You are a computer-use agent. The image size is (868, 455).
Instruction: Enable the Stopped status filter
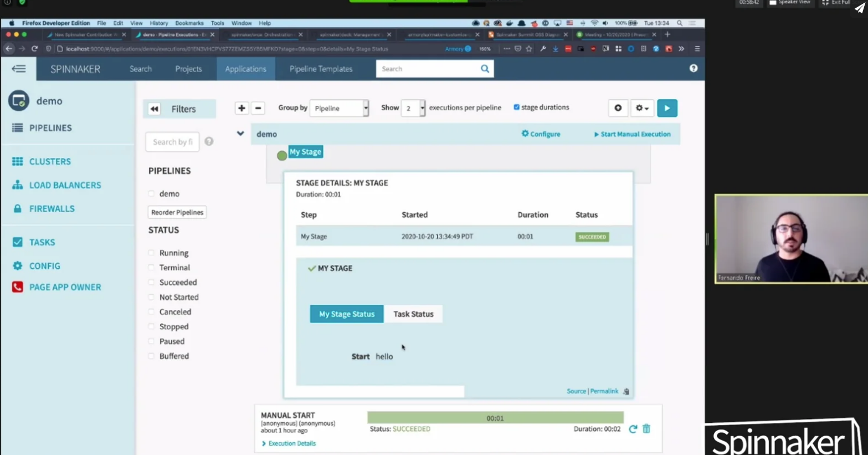[151, 326]
